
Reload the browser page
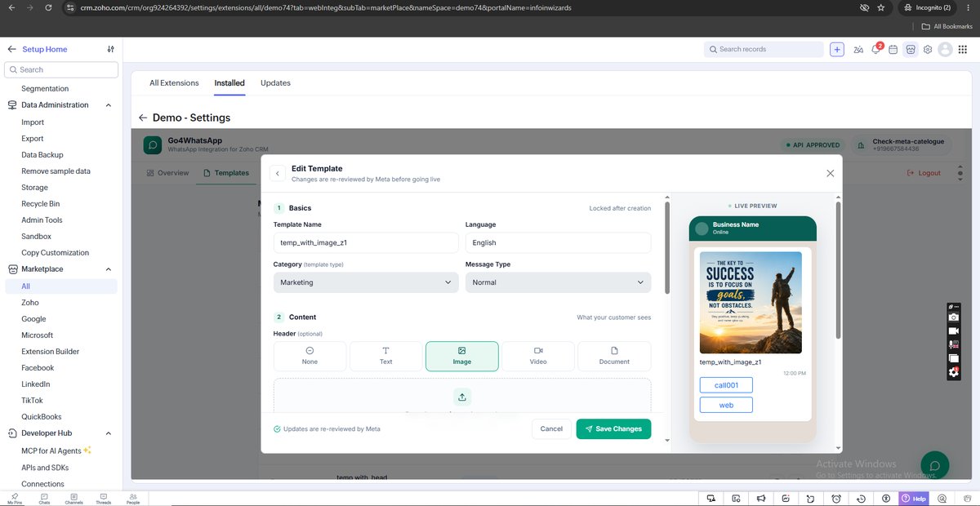[x=49, y=7]
